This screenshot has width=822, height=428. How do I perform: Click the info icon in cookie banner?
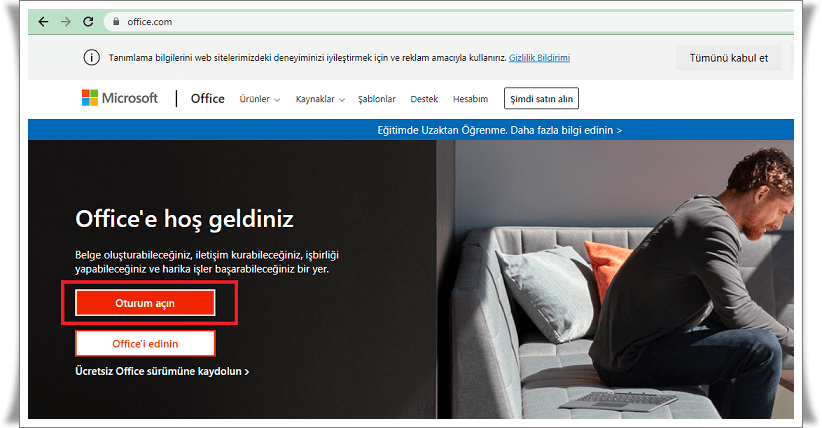coord(92,57)
